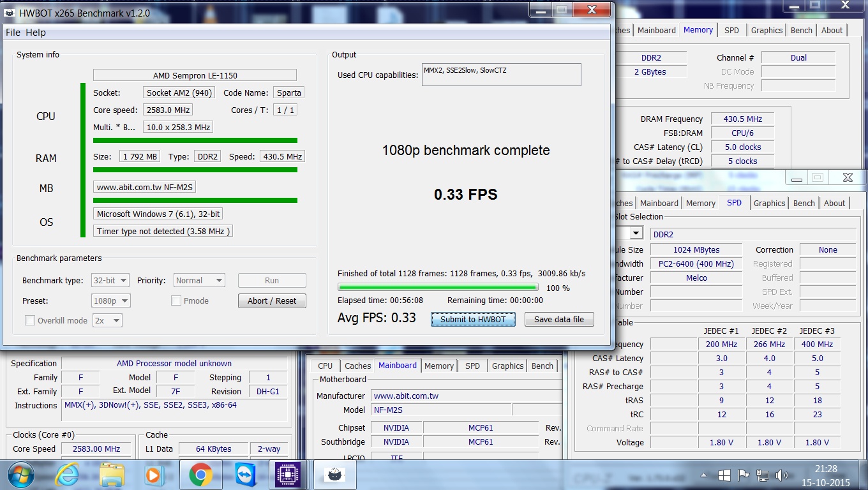
Task: Toggle the Pmode checkbox
Action: click(x=176, y=301)
